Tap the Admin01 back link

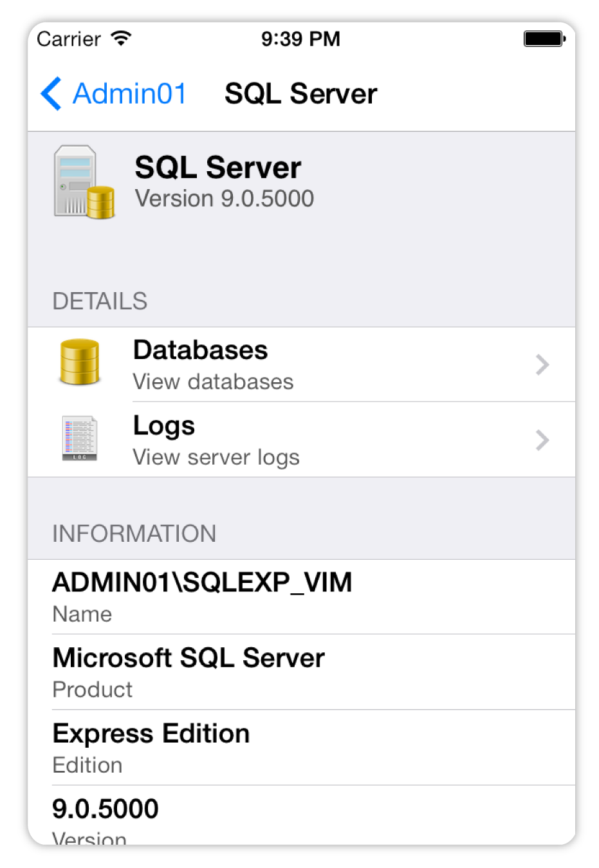129,94
